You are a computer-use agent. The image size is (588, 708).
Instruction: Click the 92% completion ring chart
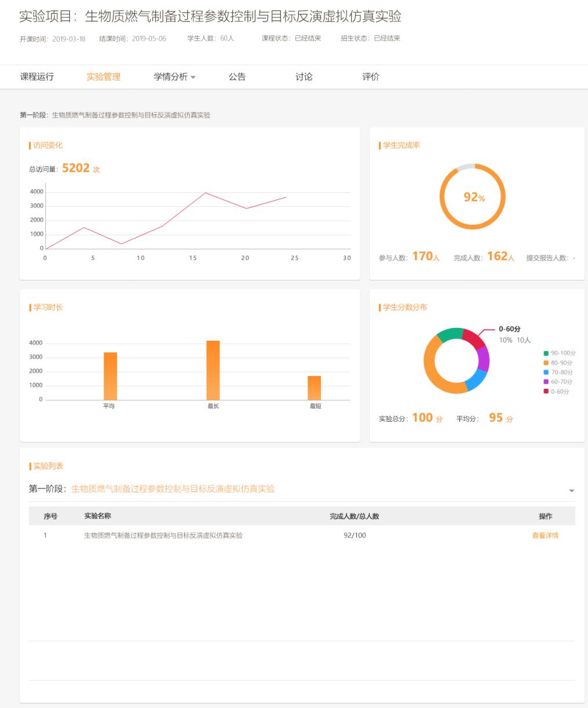[473, 197]
